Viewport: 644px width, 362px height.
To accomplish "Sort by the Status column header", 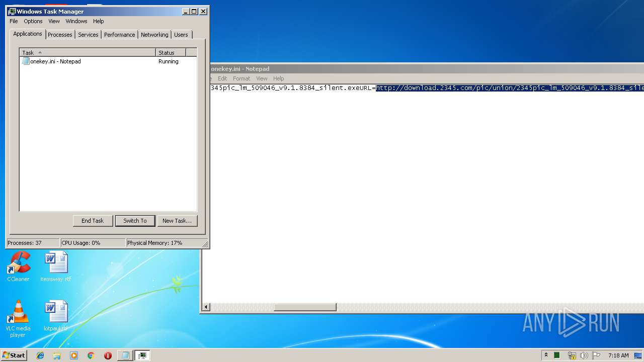I will [171, 52].
